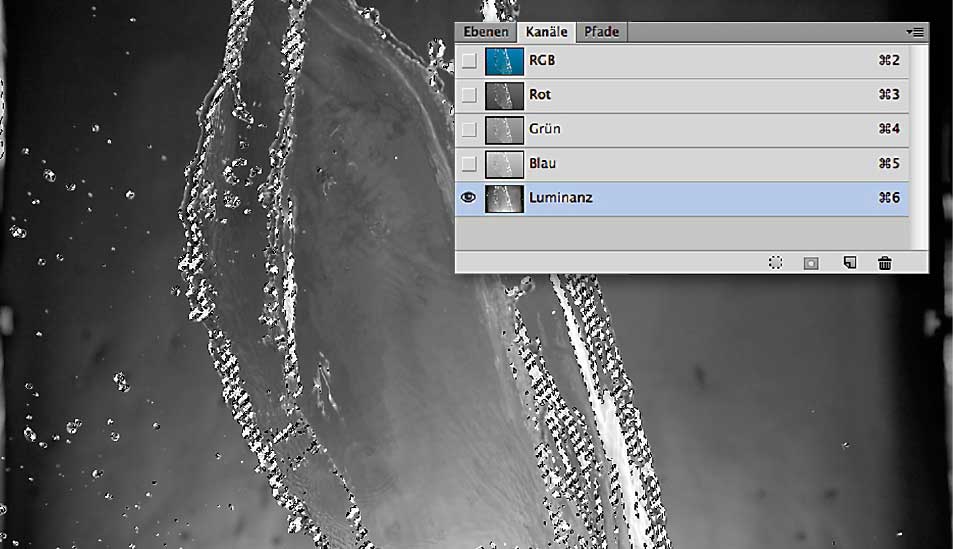Hide the Luminanz channel via eye icon

(468, 198)
